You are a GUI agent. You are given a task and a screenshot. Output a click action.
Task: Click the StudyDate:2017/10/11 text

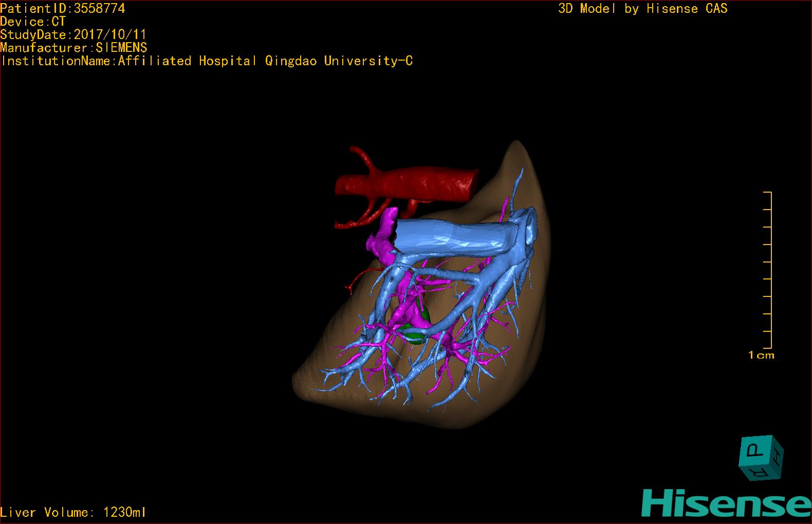tap(73, 34)
